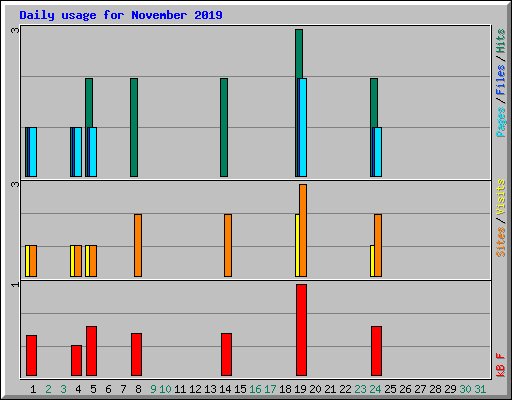Viewport: 512px width, 400px height.
Task: Select the cyan Pages bar for day 5
Action: click(93, 152)
